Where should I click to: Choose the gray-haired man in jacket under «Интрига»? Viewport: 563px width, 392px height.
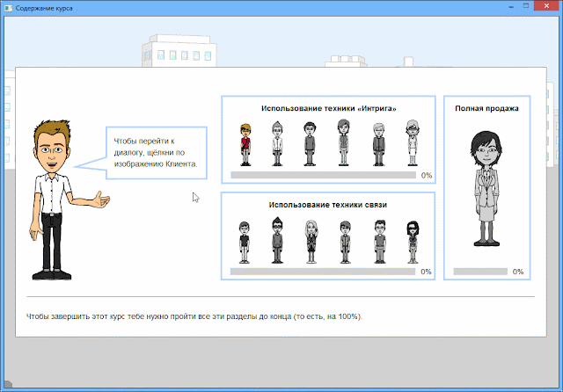[x=378, y=144]
